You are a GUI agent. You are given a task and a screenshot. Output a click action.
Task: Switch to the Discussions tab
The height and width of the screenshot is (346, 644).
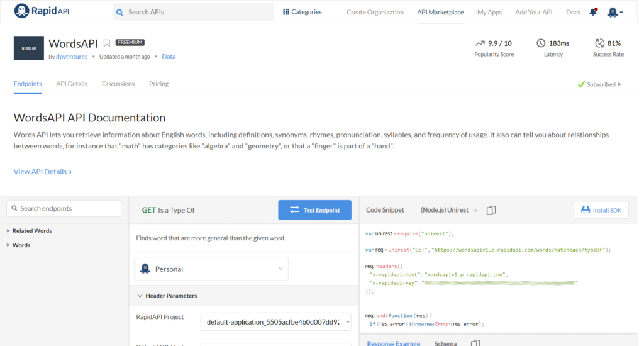pos(118,84)
